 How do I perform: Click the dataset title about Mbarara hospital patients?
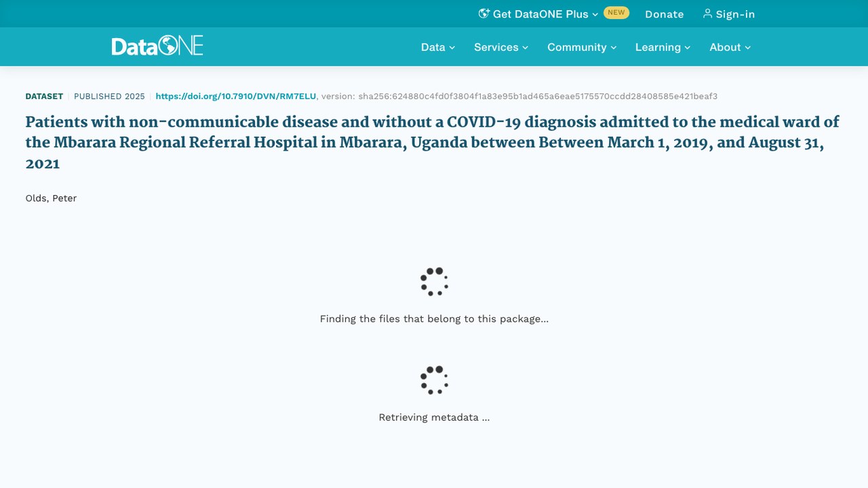[x=432, y=143]
